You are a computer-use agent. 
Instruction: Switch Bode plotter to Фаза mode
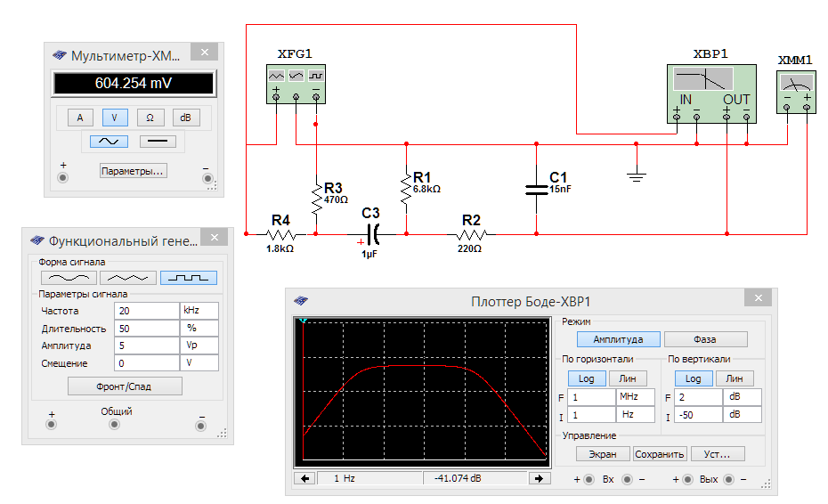(x=703, y=339)
